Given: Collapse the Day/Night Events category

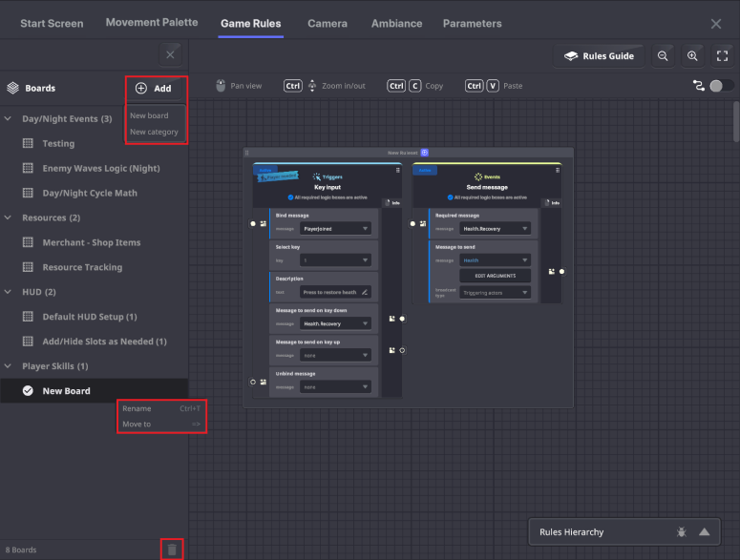Looking at the screenshot, I should [9, 119].
